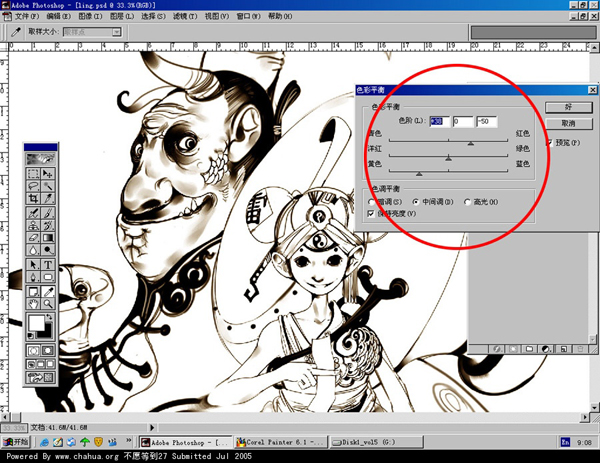
Task: Click the foreground color swatch
Action: [x=36, y=322]
